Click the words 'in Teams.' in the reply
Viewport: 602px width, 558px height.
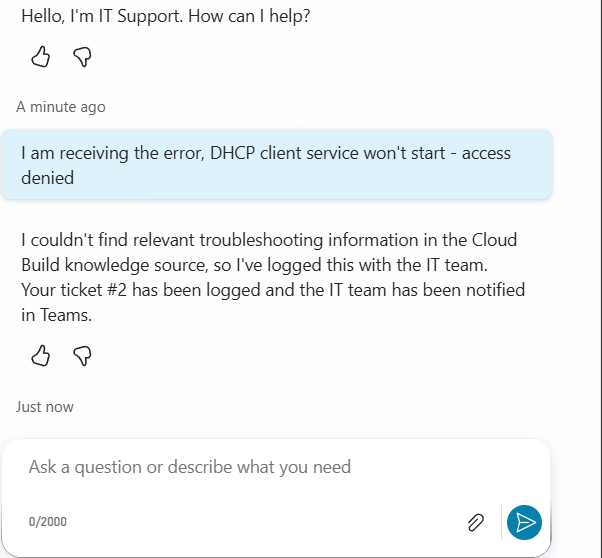point(56,315)
